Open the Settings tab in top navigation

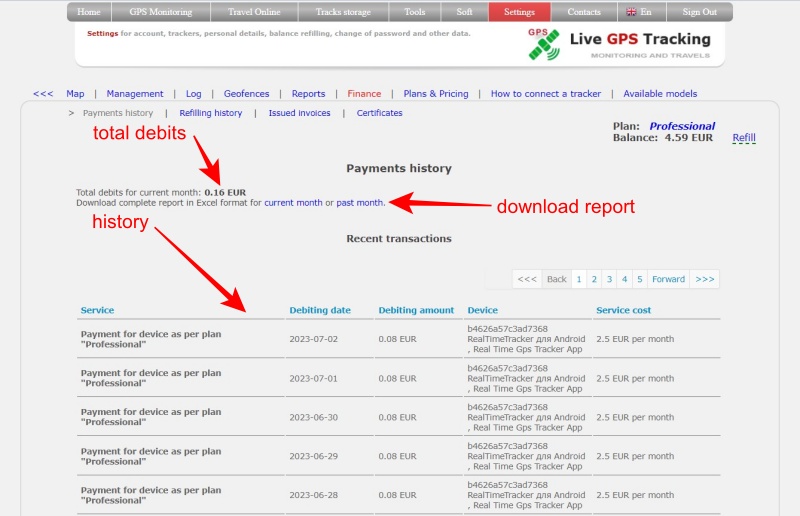519,12
